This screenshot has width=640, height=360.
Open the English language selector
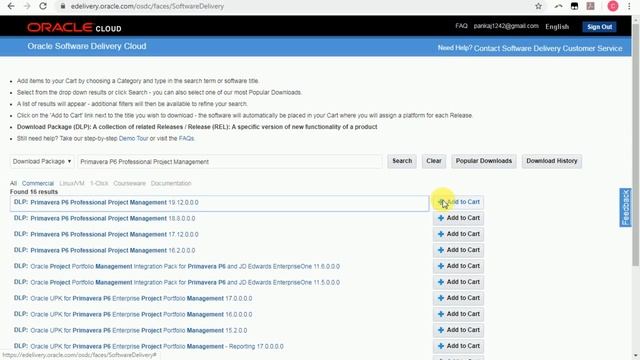[x=557, y=27]
